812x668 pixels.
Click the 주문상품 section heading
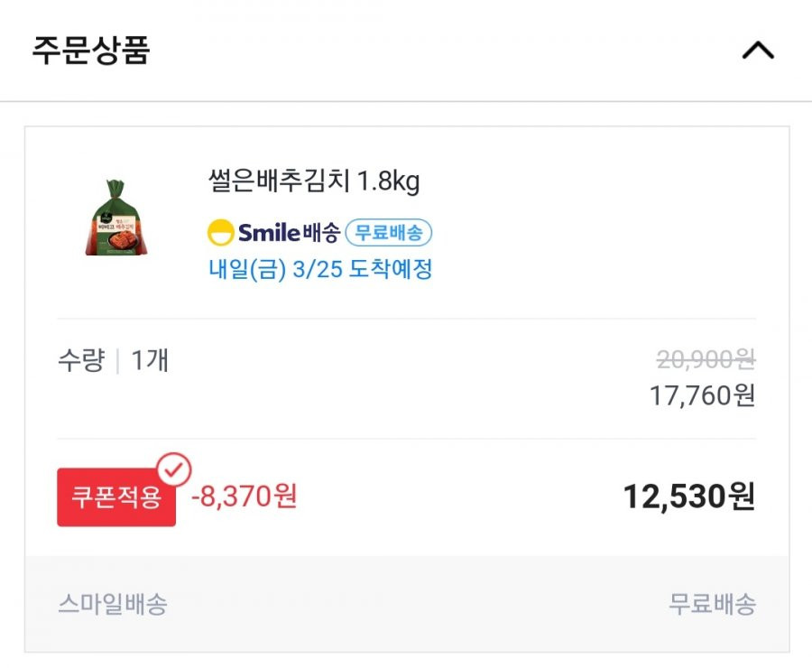(x=91, y=51)
